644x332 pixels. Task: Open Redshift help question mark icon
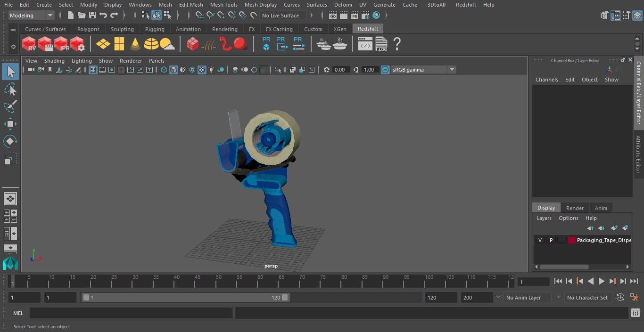pos(397,44)
